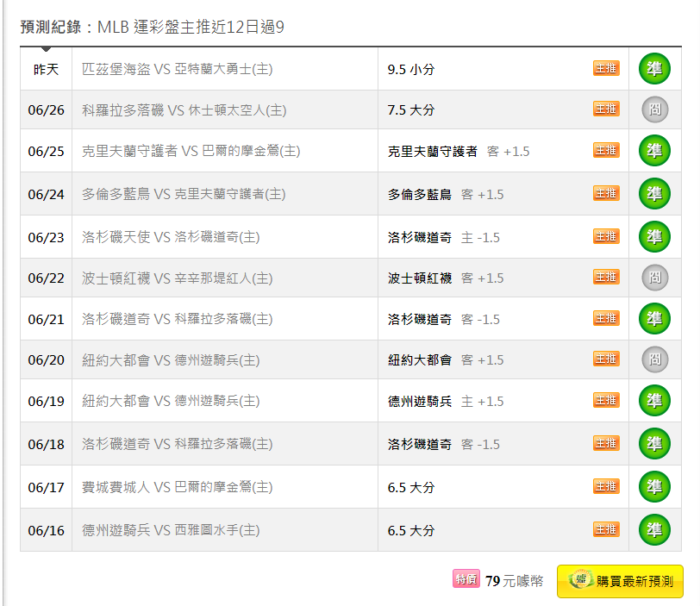This screenshot has height=606, width=700.
Task: Open matchup 洛杉磯天使 VS 洛杉磯道奇(主)
Action: (x=171, y=237)
